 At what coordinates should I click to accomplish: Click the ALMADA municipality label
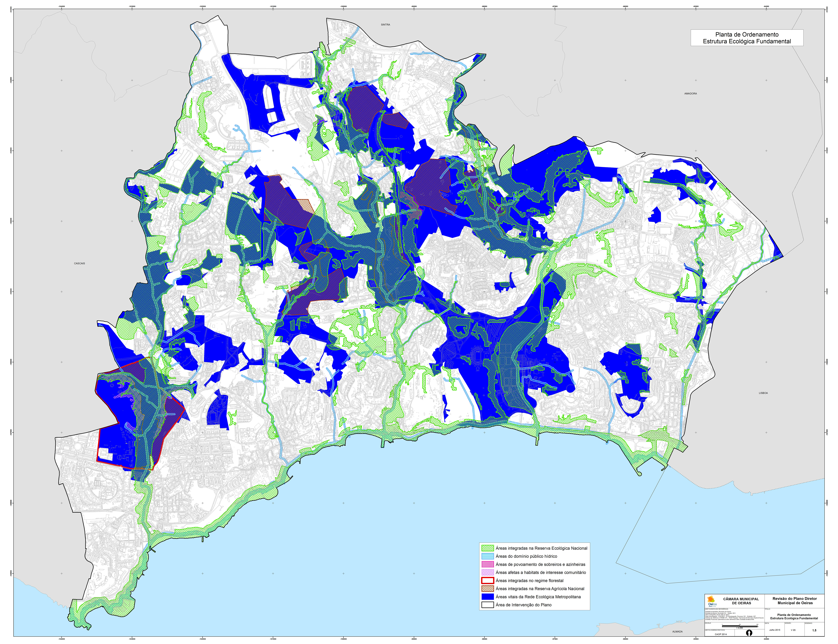click(677, 631)
